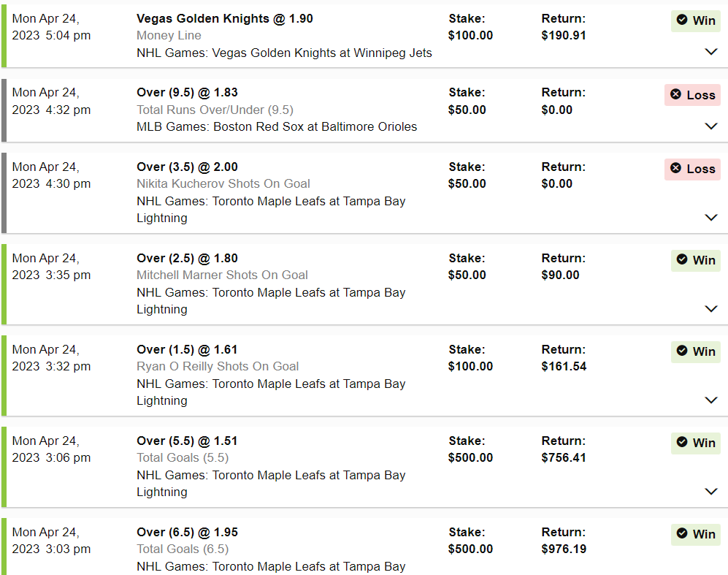Expand the Vegas Golden Knights bet details
Image resolution: width=728 pixels, height=575 pixels.
(711, 52)
